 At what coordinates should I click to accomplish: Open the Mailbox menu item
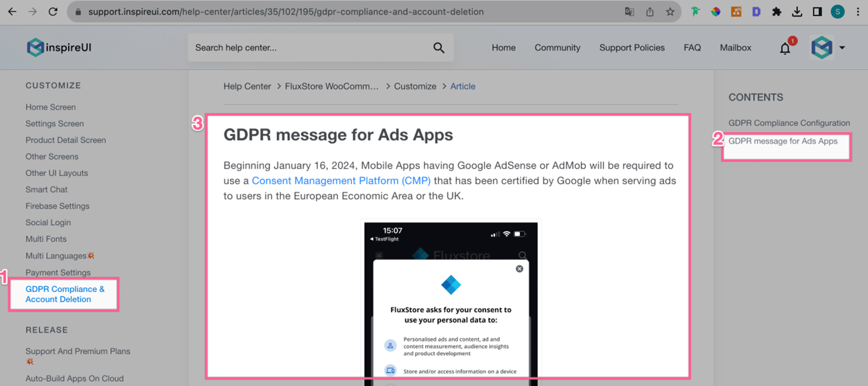point(735,48)
